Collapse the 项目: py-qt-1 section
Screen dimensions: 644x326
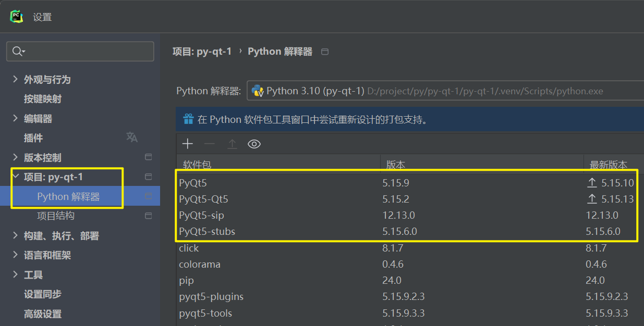tap(15, 177)
